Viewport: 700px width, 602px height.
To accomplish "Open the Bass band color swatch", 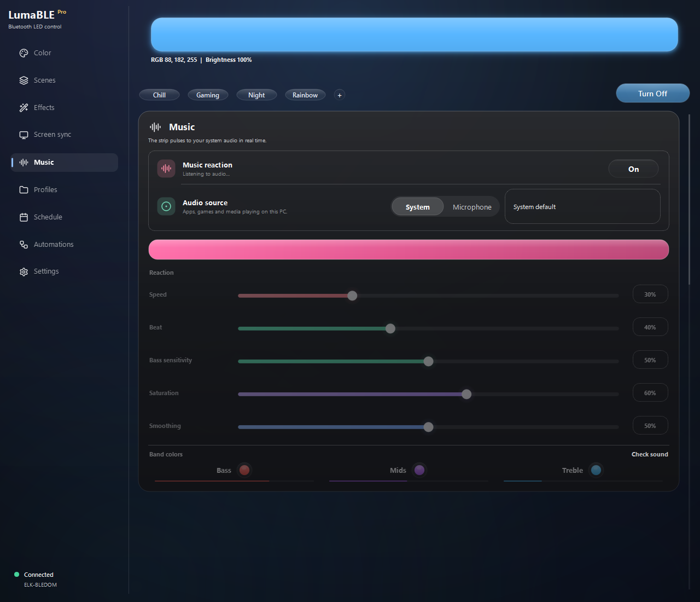I will point(244,470).
